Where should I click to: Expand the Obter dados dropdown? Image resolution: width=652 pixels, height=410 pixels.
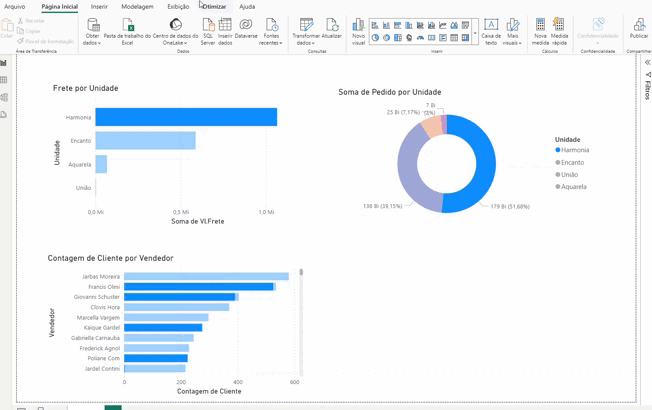92,43
